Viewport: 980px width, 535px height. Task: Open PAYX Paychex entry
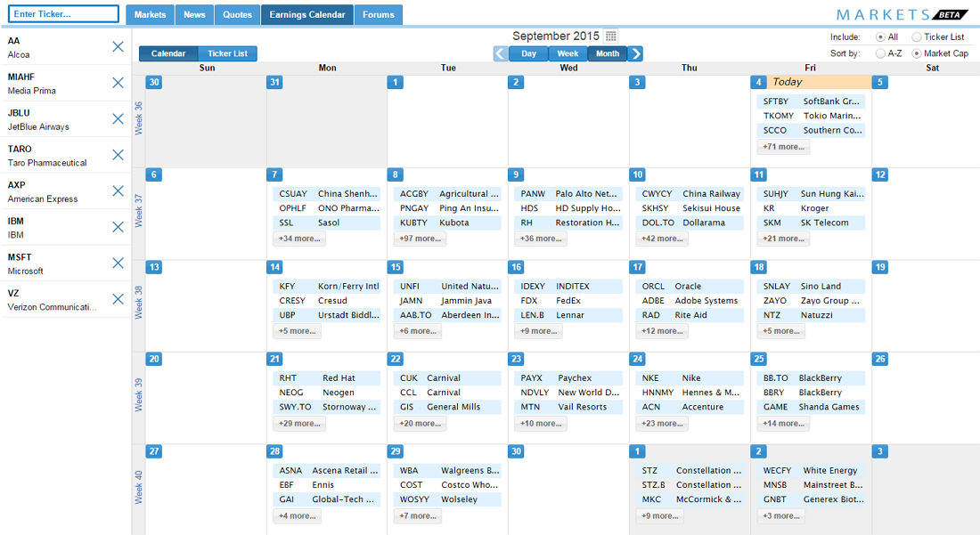[x=568, y=377]
